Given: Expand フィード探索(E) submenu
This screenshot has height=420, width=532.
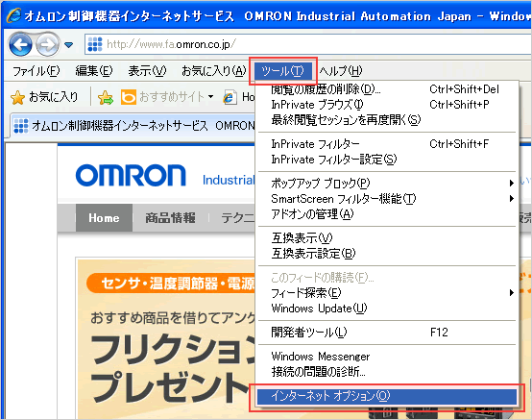Looking at the screenshot, I should (387, 293).
